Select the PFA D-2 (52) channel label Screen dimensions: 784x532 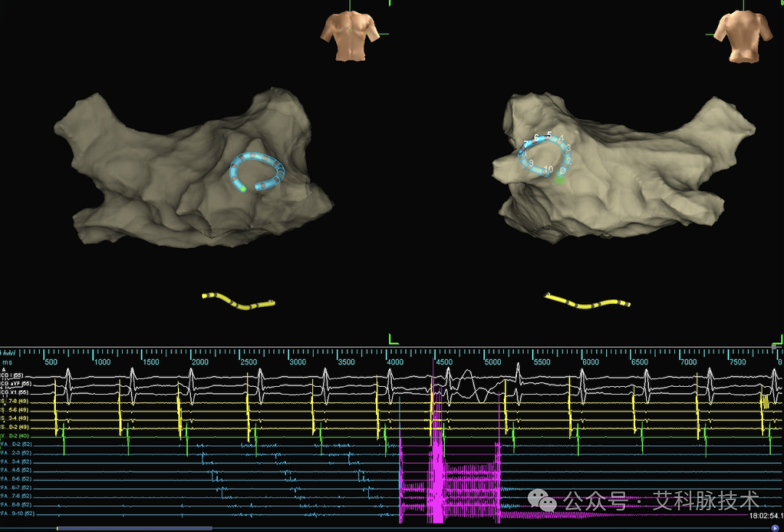click(x=15, y=444)
